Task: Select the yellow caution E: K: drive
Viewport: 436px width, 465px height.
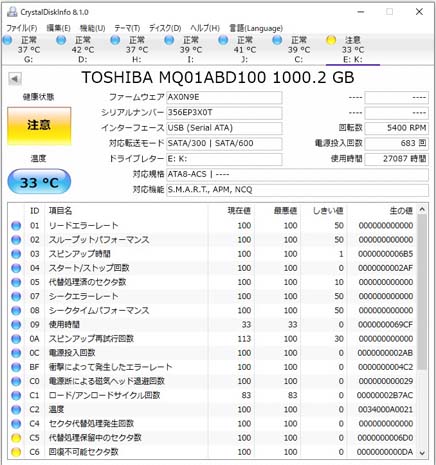Action: tap(353, 49)
